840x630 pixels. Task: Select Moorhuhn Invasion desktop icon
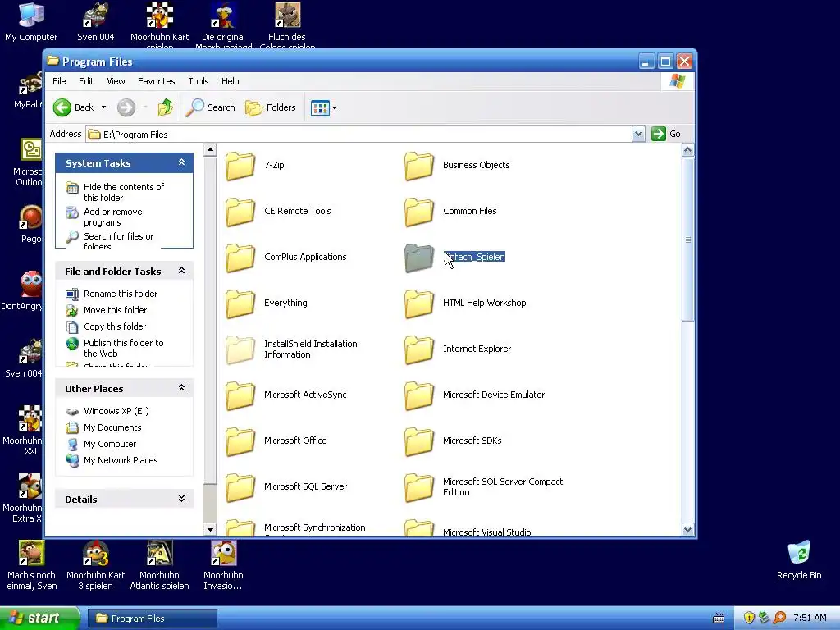tap(223, 566)
